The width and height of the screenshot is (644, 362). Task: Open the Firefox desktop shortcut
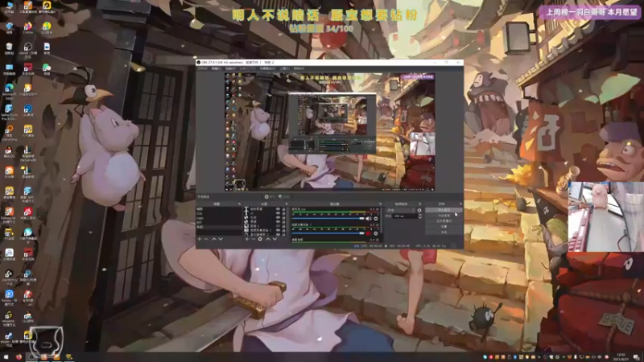tap(28, 27)
